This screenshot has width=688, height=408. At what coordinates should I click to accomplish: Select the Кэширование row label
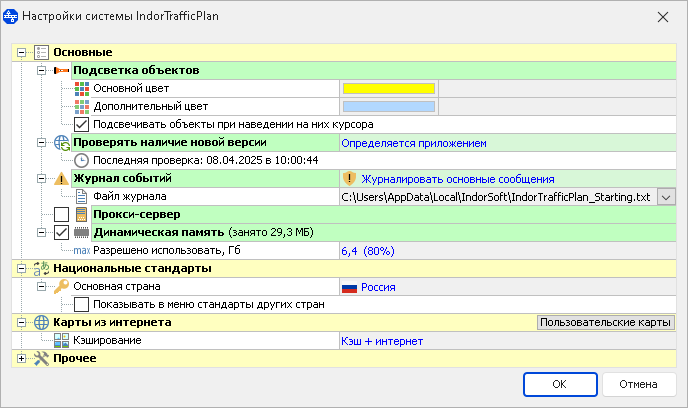(107, 340)
